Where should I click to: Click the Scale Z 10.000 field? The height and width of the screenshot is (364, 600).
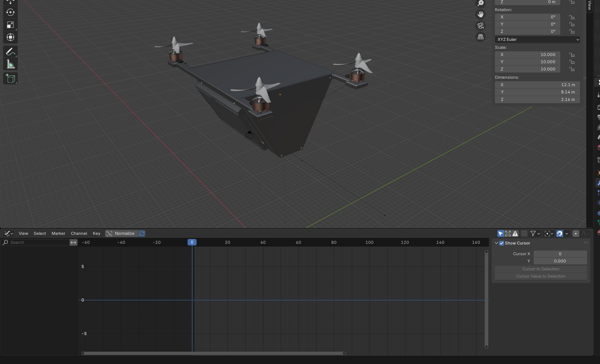coord(527,69)
